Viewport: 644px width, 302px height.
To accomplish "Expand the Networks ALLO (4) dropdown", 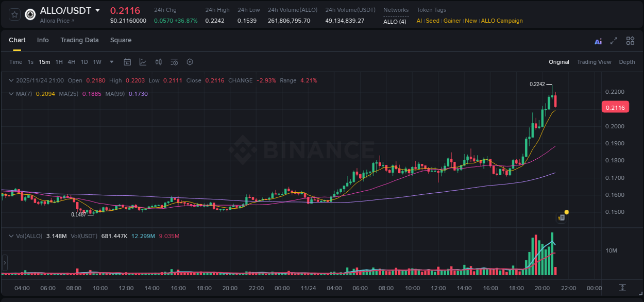I will (395, 22).
